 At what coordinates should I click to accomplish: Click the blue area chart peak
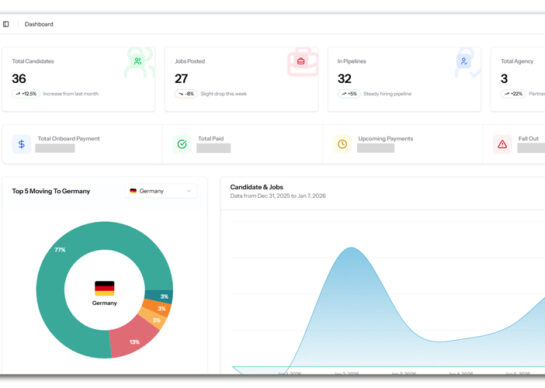point(351,248)
